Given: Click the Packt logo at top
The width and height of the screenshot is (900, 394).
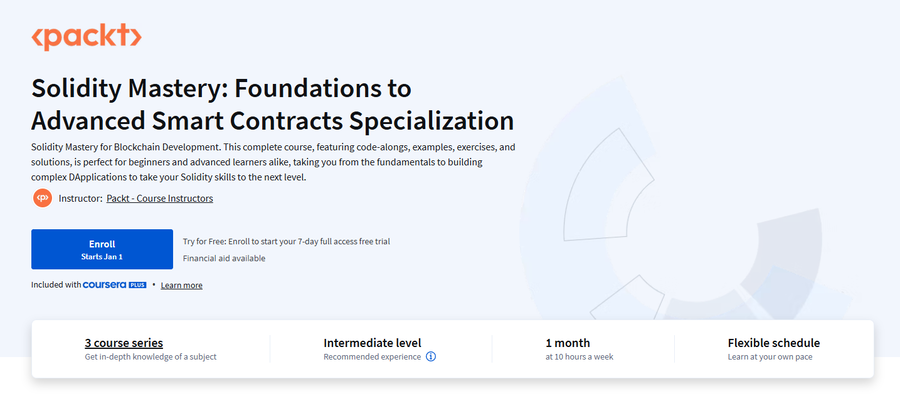Looking at the screenshot, I should click(86, 37).
